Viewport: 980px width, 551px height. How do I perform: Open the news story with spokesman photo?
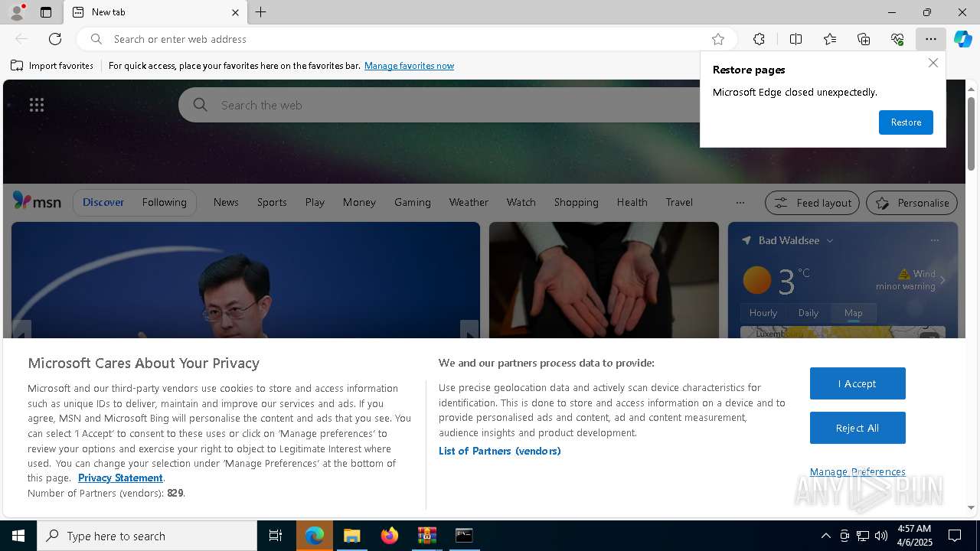click(x=246, y=280)
